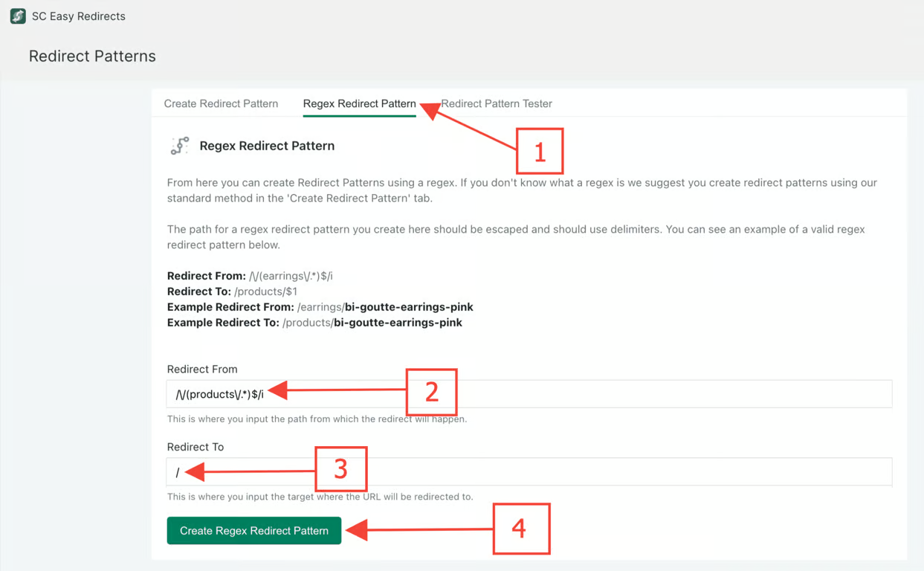The width and height of the screenshot is (924, 571).
Task: Click the helper text under Redirect From
Action: [317, 419]
